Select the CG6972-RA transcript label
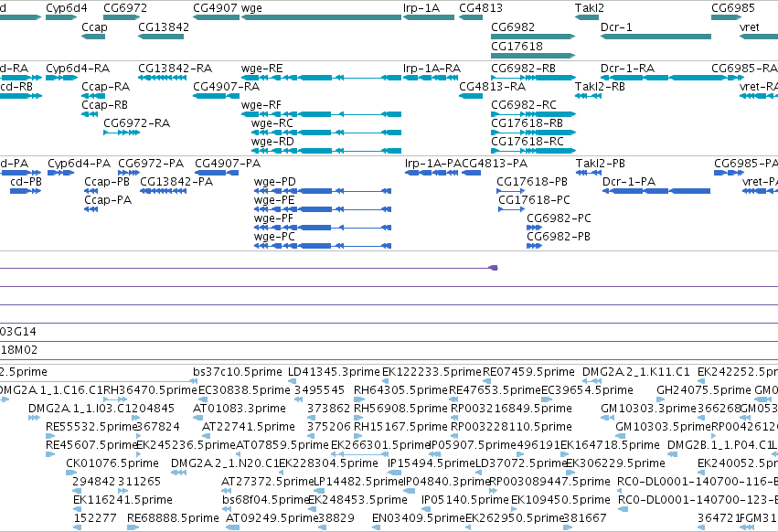This screenshot has width=778, height=532. [136, 122]
